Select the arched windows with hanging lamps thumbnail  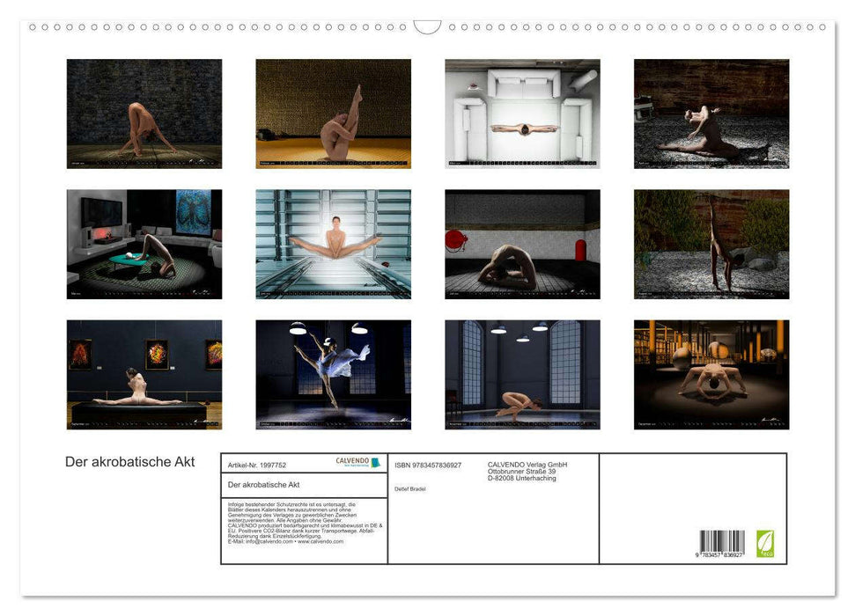(522, 374)
